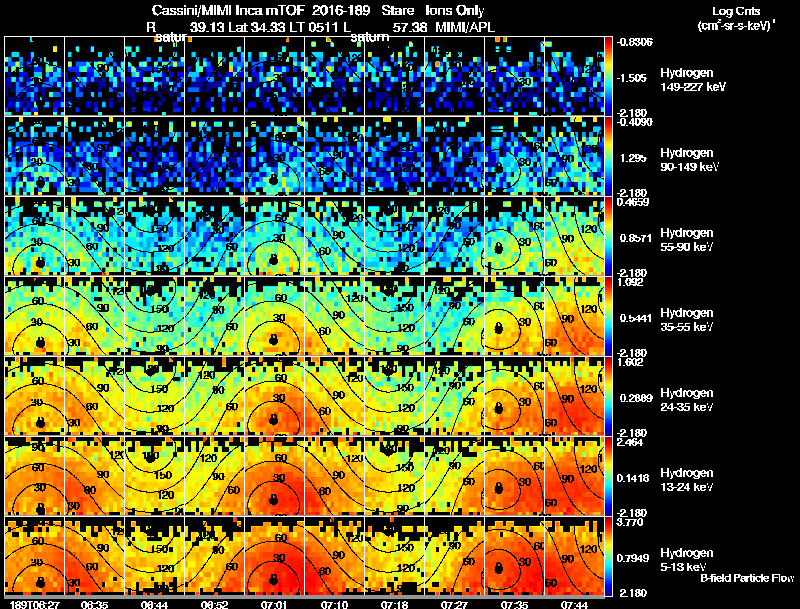800x609 pixels.
Task: Click the color bar beside the 55-90 keV row
Action: (x=608, y=236)
